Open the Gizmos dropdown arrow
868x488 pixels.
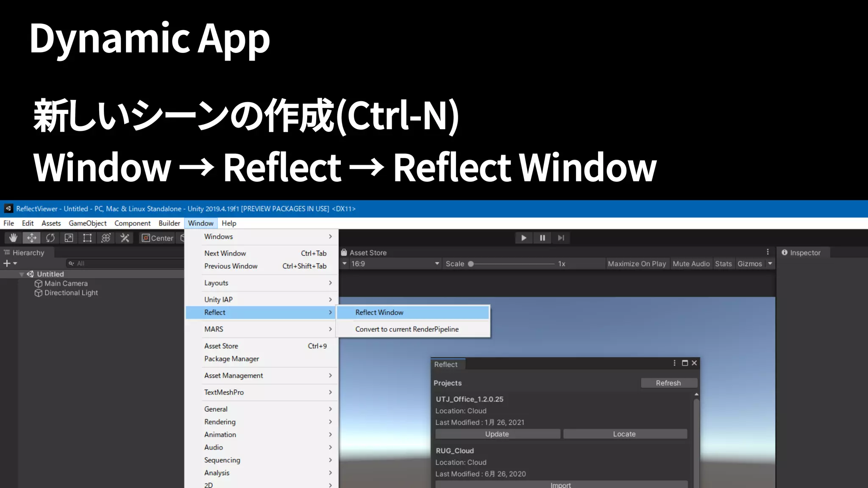770,263
